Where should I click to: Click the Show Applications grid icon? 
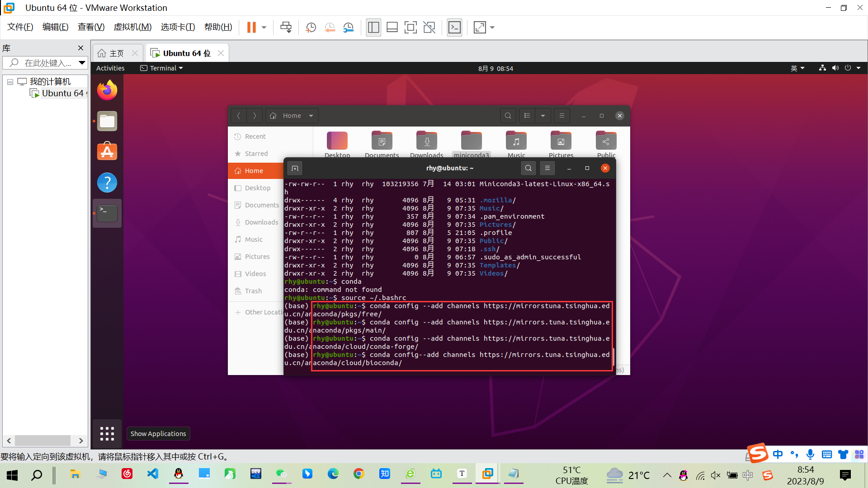[107, 433]
